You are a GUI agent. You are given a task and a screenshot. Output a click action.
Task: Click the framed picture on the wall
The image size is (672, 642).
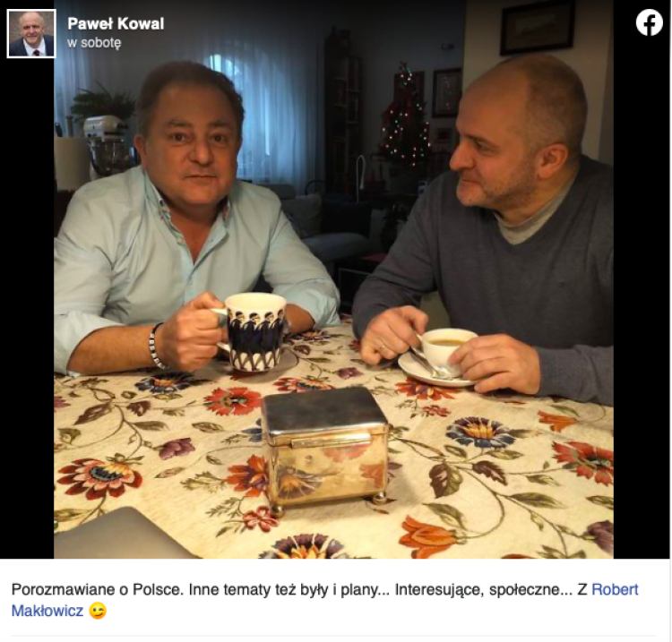tap(538, 27)
